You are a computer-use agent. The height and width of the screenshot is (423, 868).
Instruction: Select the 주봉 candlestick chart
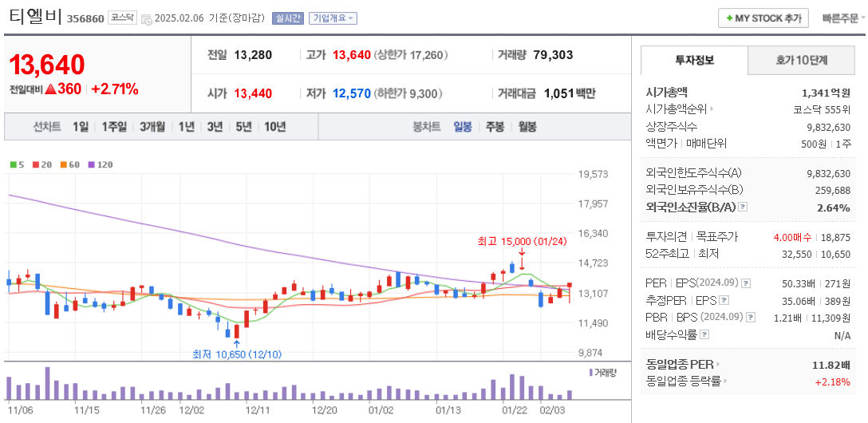click(x=495, y=127)
